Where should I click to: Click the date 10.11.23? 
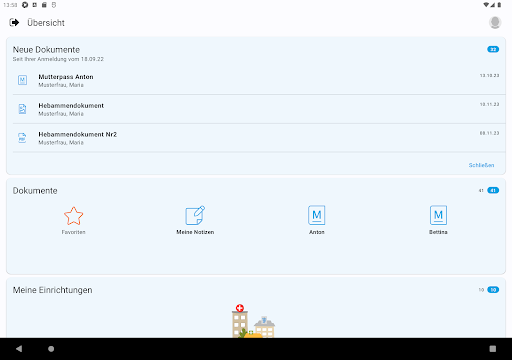tap(489, 104)
